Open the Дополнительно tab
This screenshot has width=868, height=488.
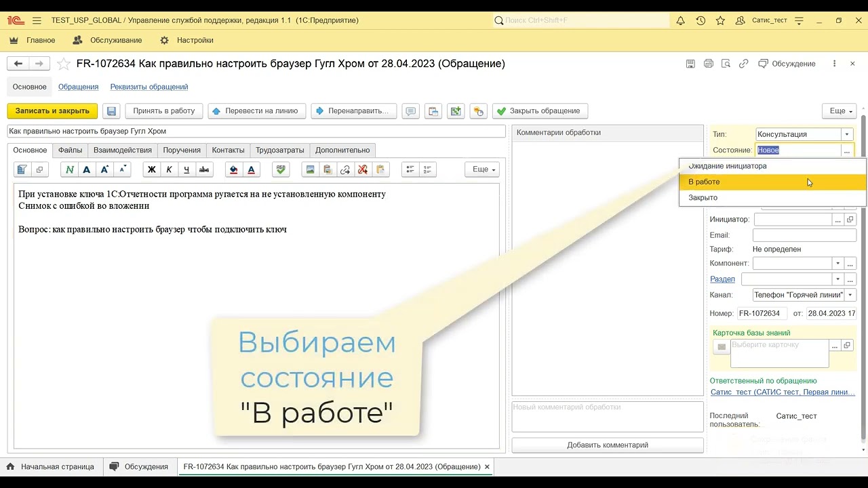pyautogui.click(x=342, y=150)
